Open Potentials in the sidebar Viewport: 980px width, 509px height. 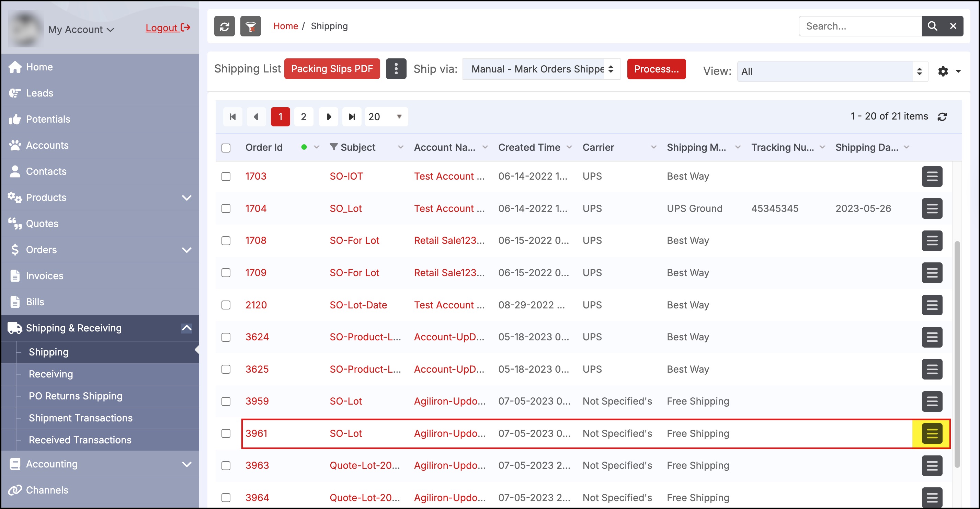pos(100,120)
